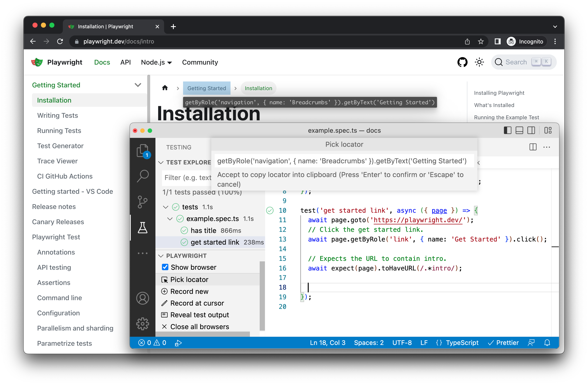Screen dimensions: 588x385
Task: Click the GitHub icon in top navigation
Action: 463,62
